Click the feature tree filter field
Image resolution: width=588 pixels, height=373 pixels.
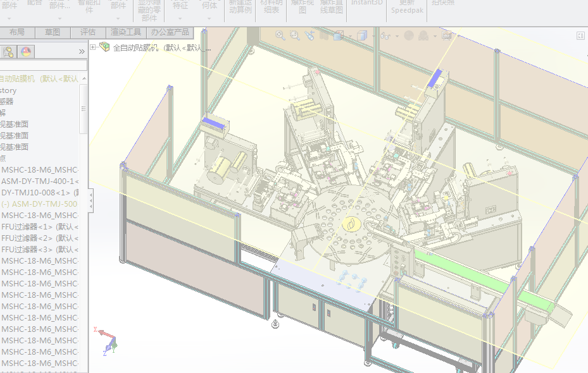click(x=44, y=65)
